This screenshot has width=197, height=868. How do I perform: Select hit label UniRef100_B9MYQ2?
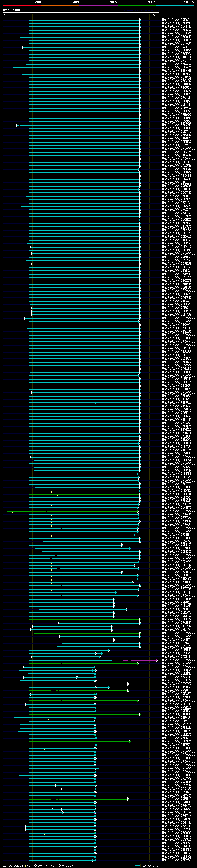click(177, 565)
